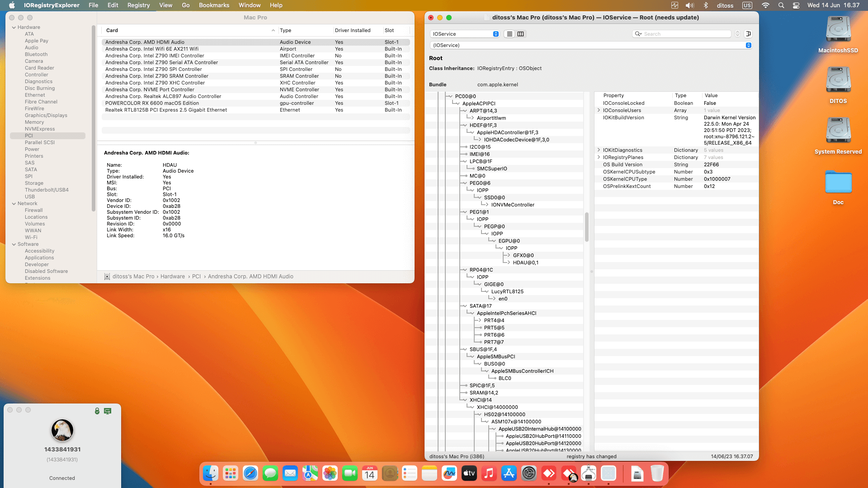
Task: Open the Edit menu
Action: click(x=113, y=5)
